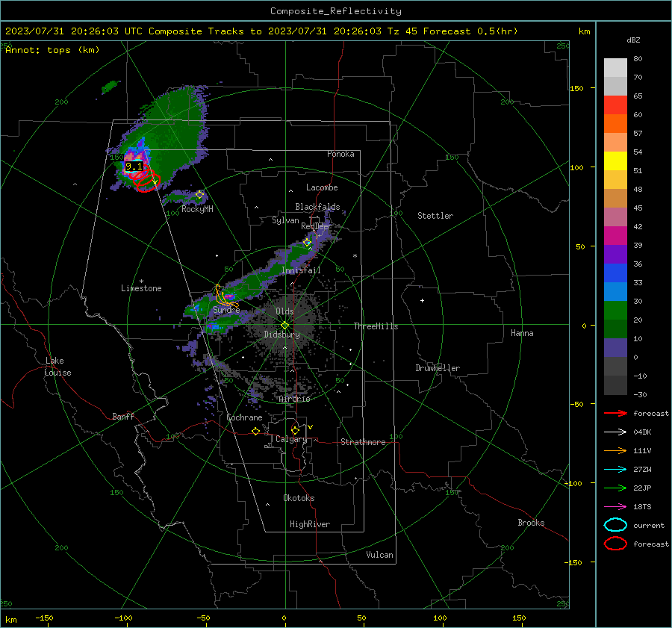Pick the magenta 42-39 dBZ swatch
672x628 pixels.
pos(615,236)
